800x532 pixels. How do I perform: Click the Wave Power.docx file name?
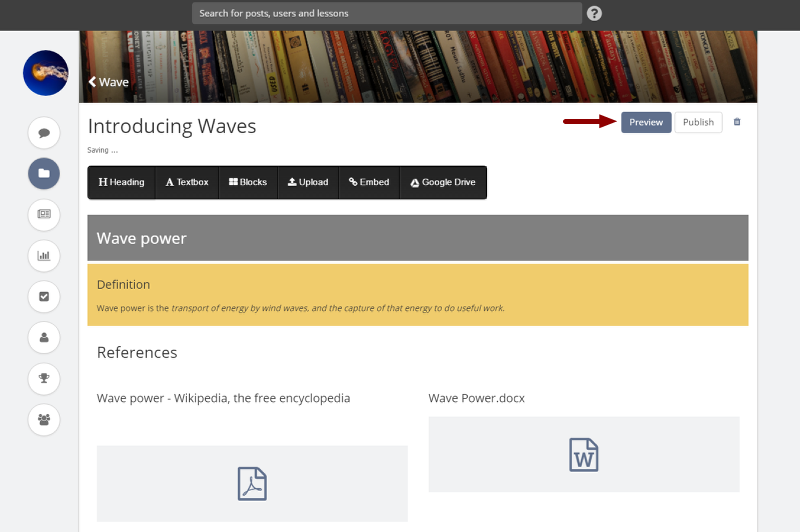coord(477,398)
